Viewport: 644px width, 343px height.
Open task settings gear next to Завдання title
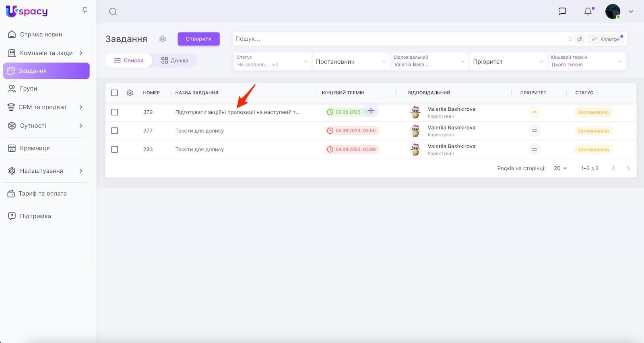click(x=163, y=39)
